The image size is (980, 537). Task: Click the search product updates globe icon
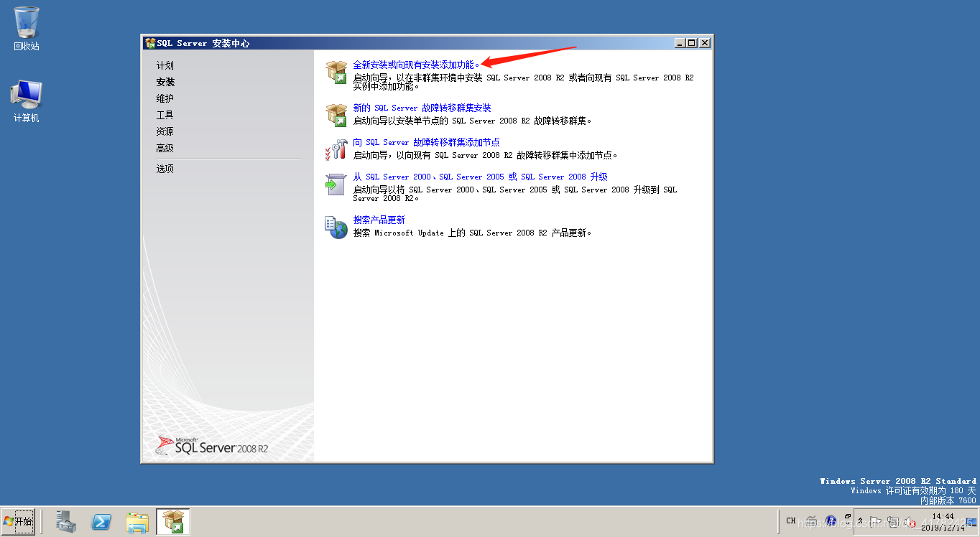pyautogui.click(x=336, y=228)
